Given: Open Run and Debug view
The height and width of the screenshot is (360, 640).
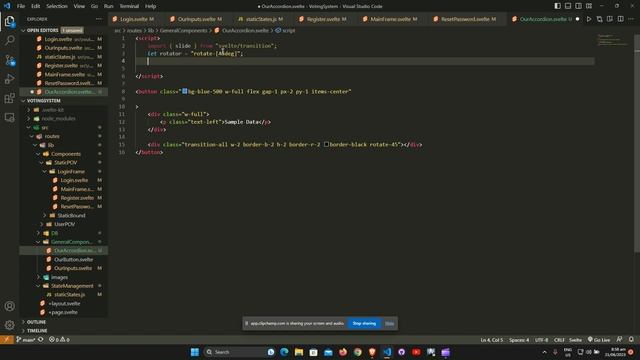Looking at the screenshot, I should pos(9,79).
